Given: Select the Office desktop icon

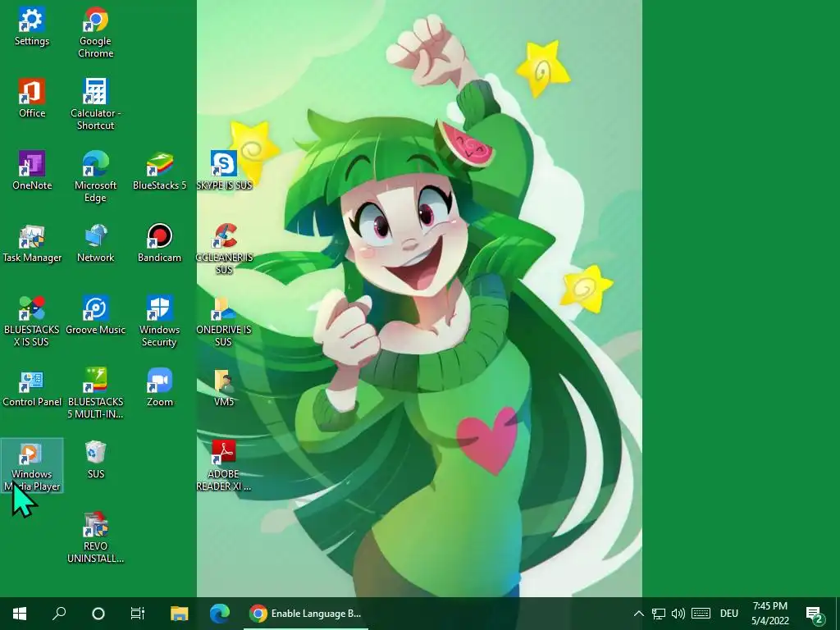Looking at the screenshot, I should [32, 98].
